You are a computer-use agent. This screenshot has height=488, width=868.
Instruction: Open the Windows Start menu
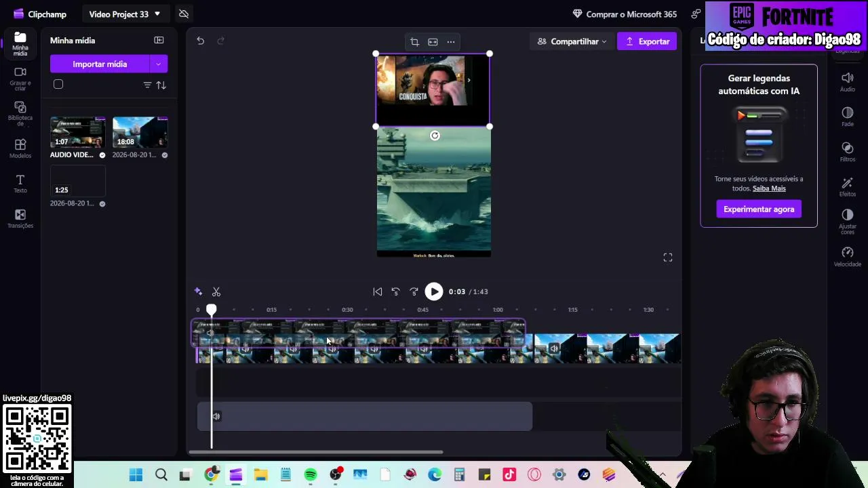tap(136, 475)
